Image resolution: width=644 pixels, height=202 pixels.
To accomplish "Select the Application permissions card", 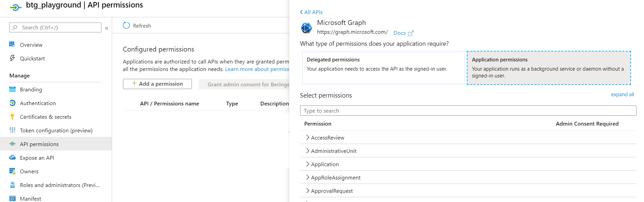I will coord(549,68).
